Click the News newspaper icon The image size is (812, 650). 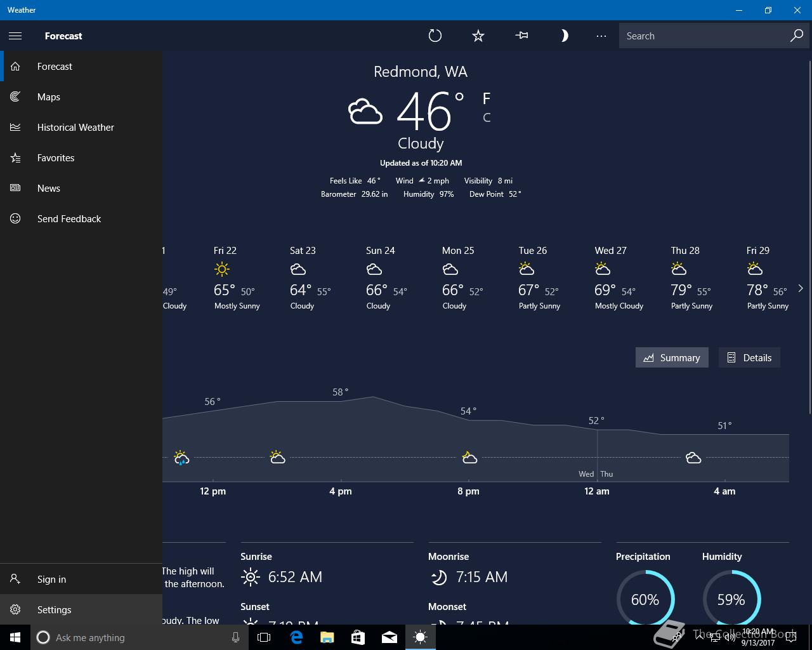(15, 188)
